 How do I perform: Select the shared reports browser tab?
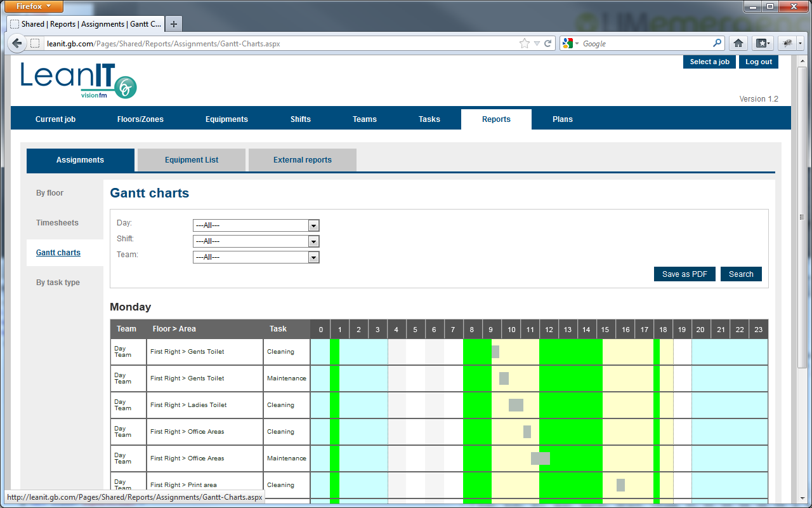(x=86, y=24)
